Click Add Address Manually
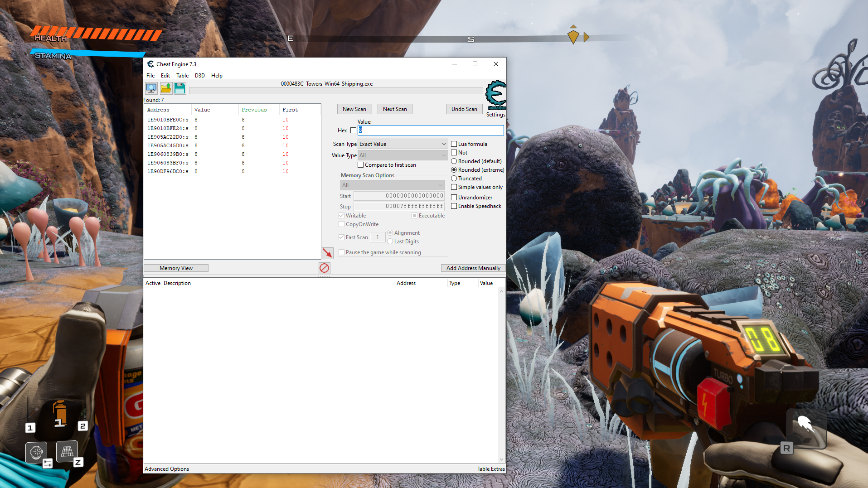Viewport: 868px width, 488px height. pyautogui.click(x=473, y=268)
